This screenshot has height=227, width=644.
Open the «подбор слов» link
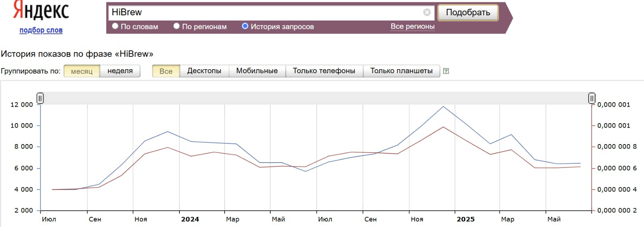pyautogui.click(x=41, y=30)
